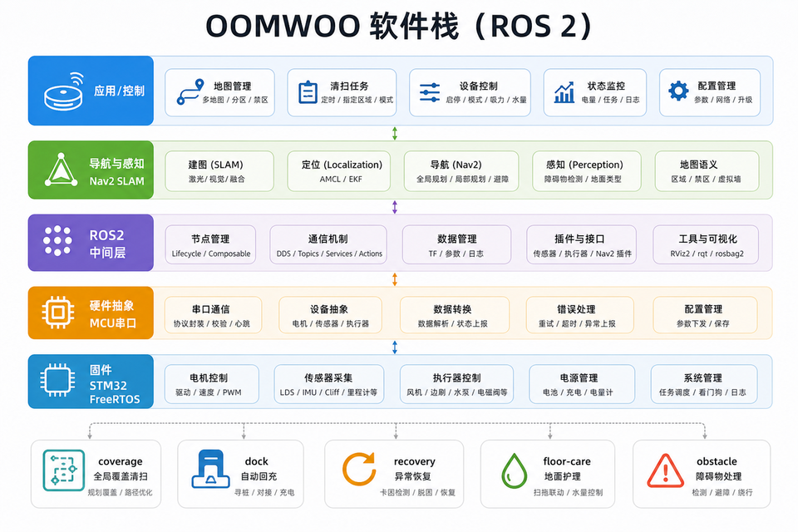Click the bar chart icon in 状态监控
This screenshot has height=532, width=798.
564,92
